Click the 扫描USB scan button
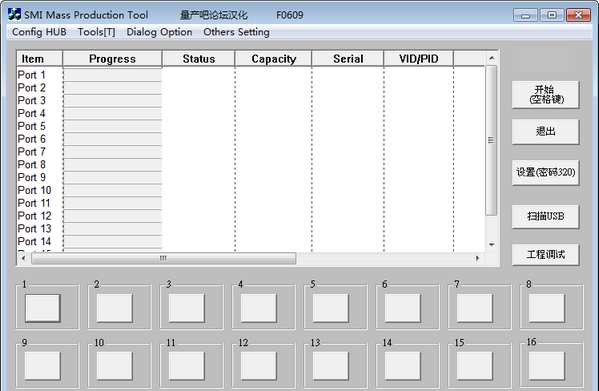The image size is (599, 391). 546,217
